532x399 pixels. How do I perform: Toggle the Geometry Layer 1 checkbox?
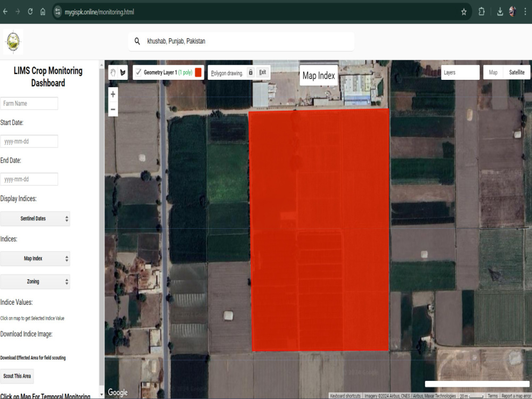pyautogui.click(x=138, y=72)
